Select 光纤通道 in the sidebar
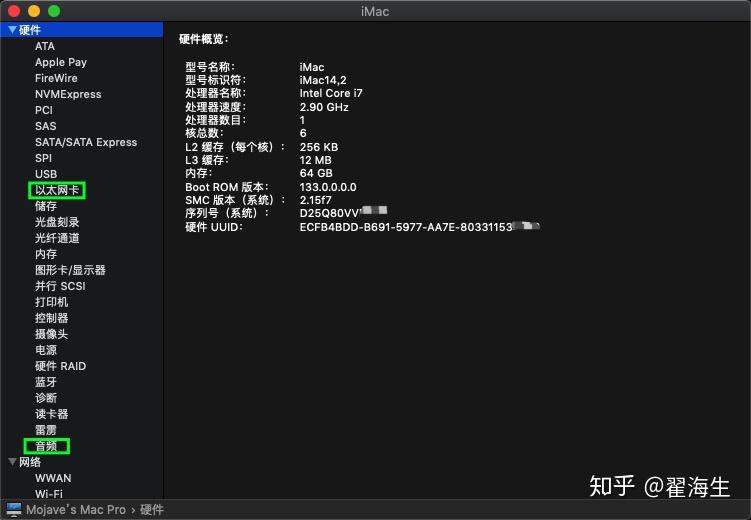 click(x=57, y=238)
